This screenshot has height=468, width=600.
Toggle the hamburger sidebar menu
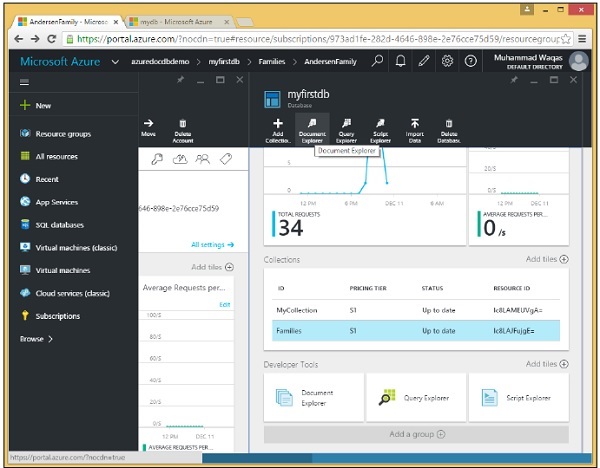point(24,82)
